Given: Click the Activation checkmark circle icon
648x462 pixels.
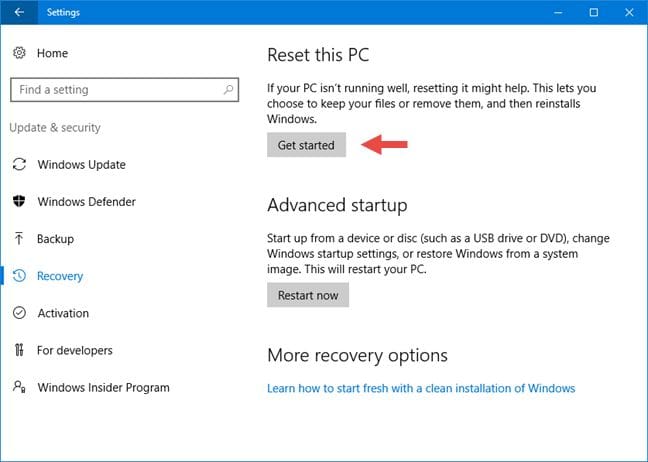Looking at the screenshot, I should click(19, 313).
